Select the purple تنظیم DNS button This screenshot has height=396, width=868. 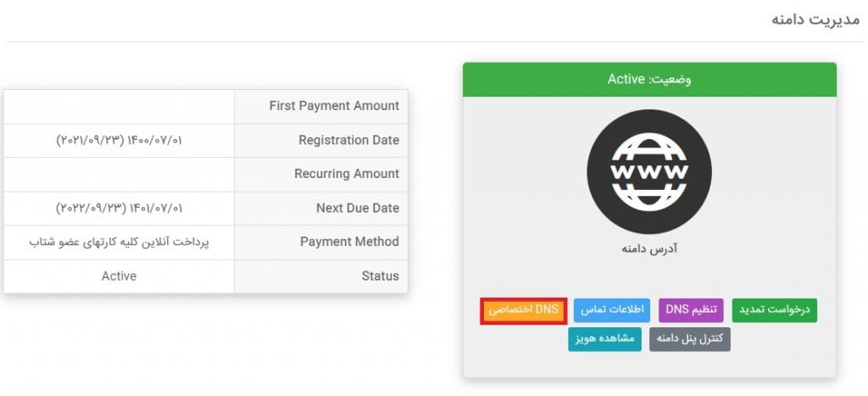[x=692, y=310]
